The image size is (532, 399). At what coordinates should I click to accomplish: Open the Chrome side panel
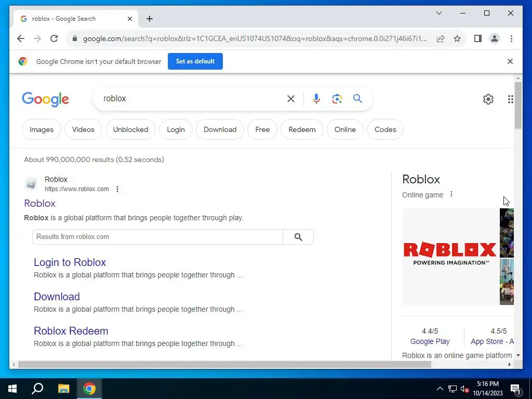(x=478, y=38)
